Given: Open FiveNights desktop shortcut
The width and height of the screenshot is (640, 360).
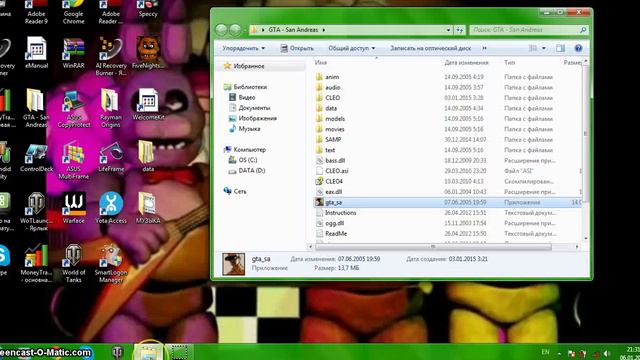Looking at the screenshot, I should click(x=148, y=53).
